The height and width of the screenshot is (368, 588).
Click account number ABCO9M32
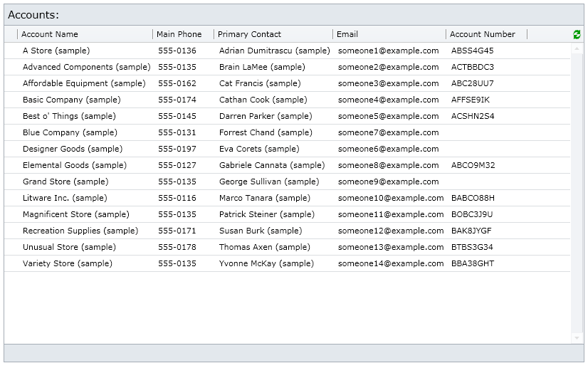[x=473, y=165]
